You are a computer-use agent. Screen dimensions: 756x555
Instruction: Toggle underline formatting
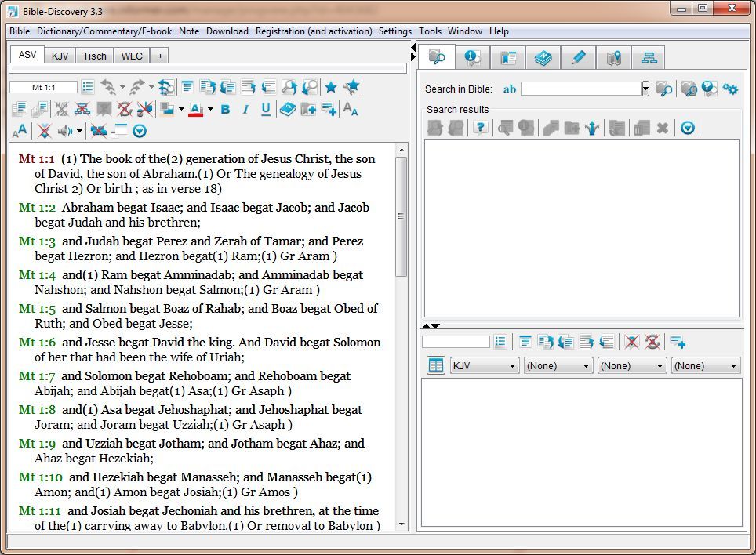click(266, 110)
